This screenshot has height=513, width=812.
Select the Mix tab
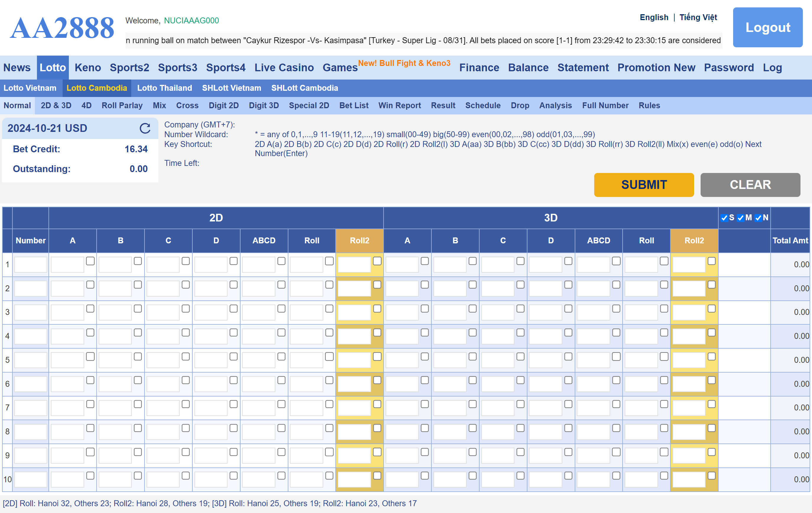(x=159, y=105)
